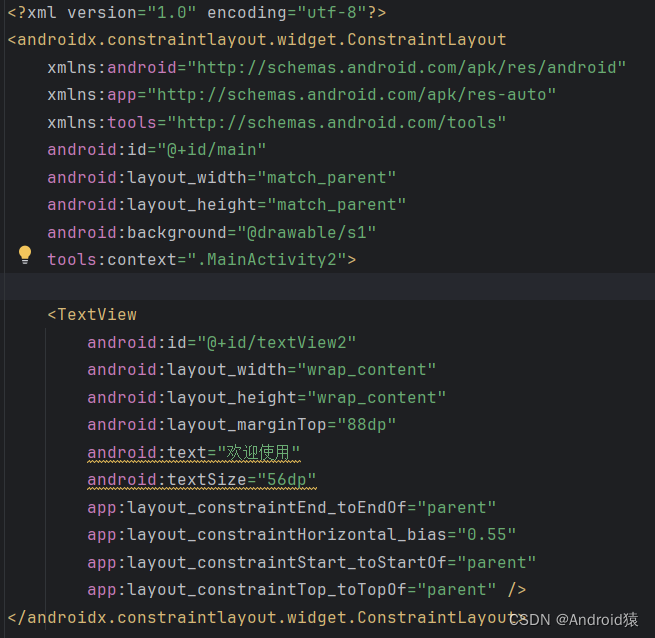Click the layout_marginTop="88dp" attribute

coord(241,424)
